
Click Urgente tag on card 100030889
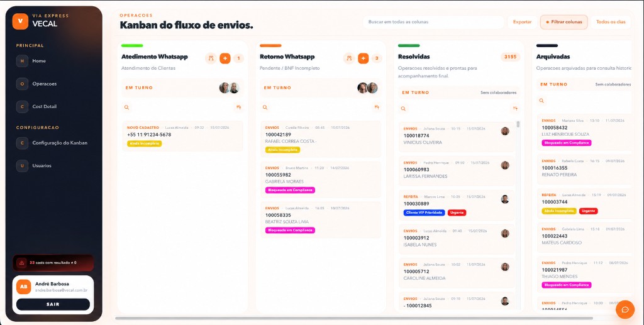[x=457, y=212]
